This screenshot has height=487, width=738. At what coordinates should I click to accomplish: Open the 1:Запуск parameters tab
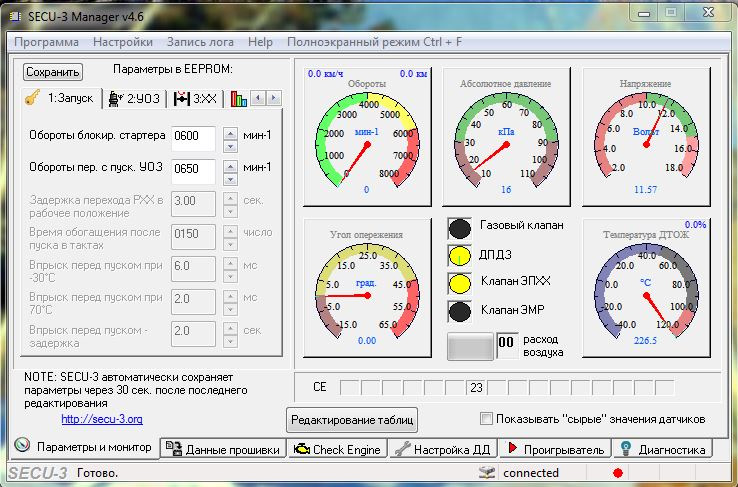[61, 98]
